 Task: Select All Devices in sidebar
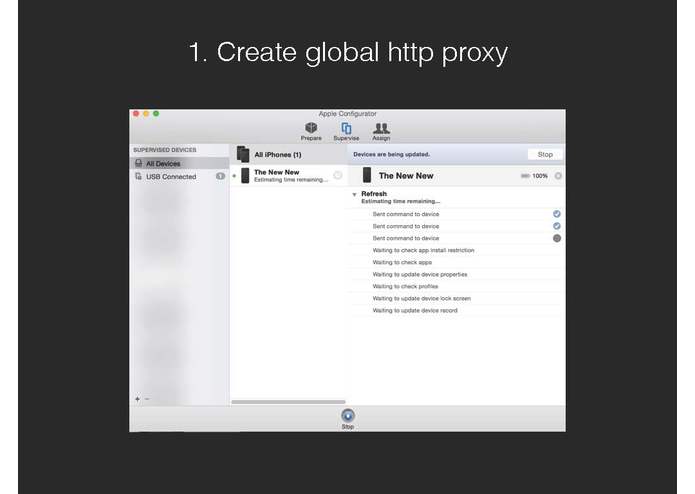180,163
